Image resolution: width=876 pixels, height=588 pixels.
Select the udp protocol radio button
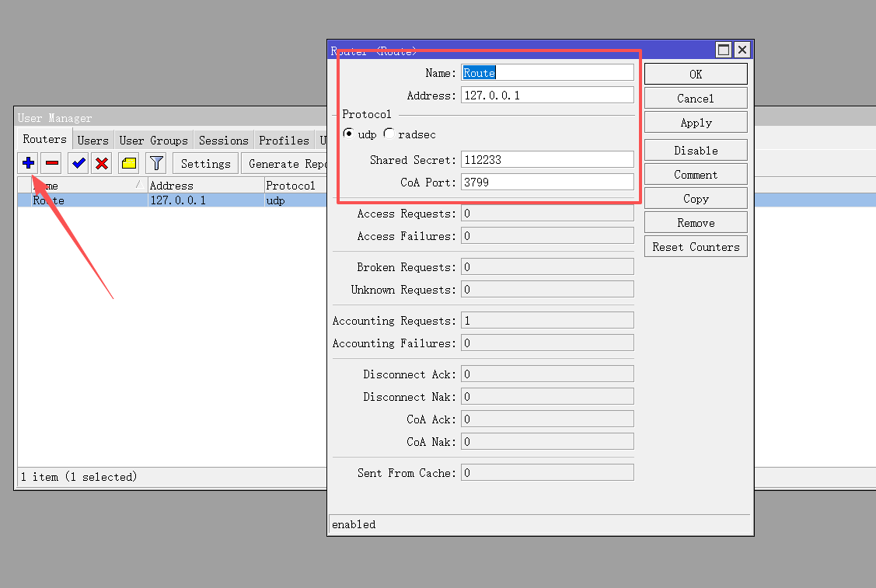[348, 134]
